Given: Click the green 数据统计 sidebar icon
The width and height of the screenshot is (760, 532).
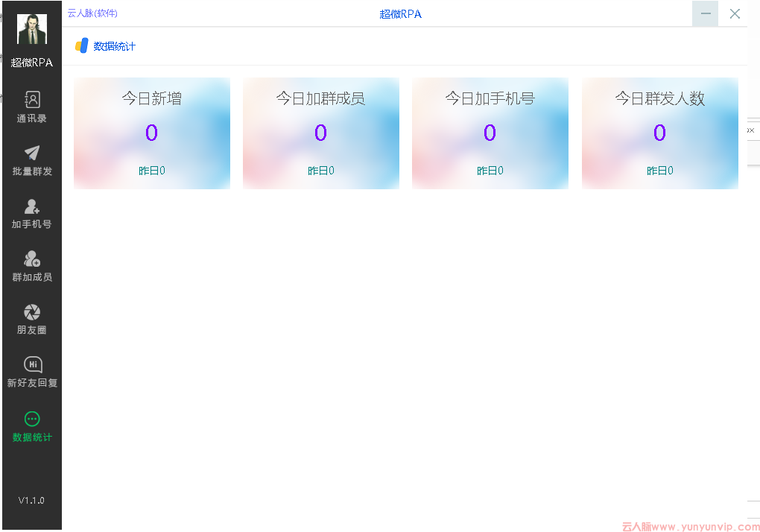Looking at the screenshot, I should [32, 419].
